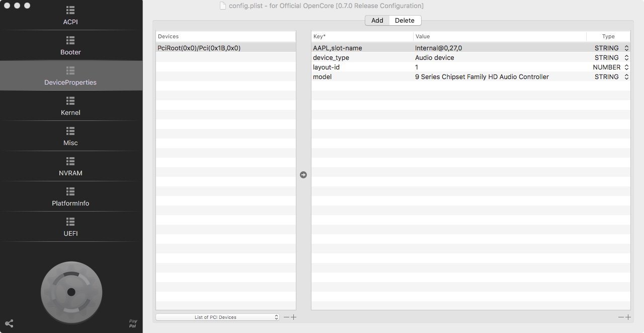
Task: Add property with plus under Key table
Action: (x=628, y=317)
